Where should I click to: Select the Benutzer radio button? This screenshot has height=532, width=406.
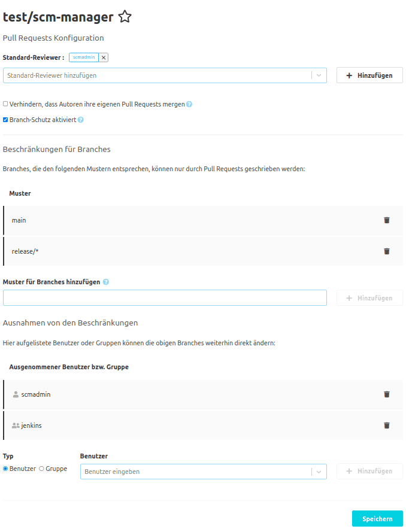point(5,469)
